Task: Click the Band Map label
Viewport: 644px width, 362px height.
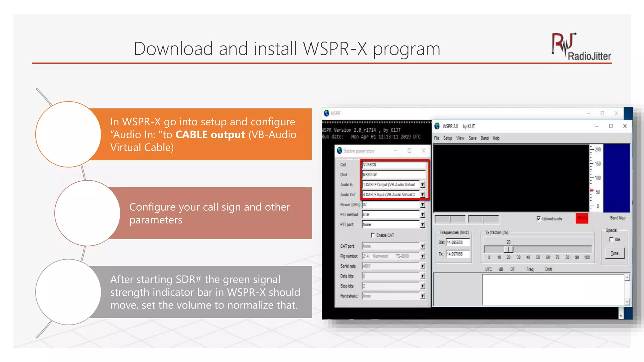Action: point(618,218)
